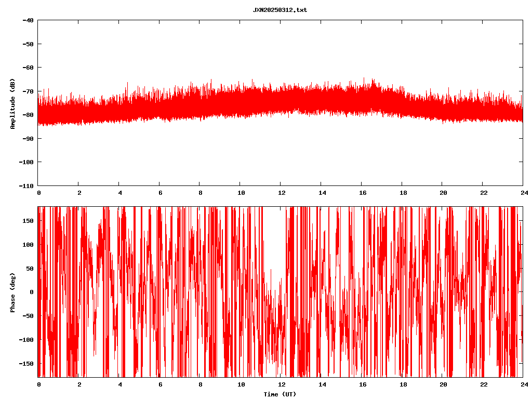Click hour 20 tick under Phase plot

pyautogui.click(x=443, y=385)
